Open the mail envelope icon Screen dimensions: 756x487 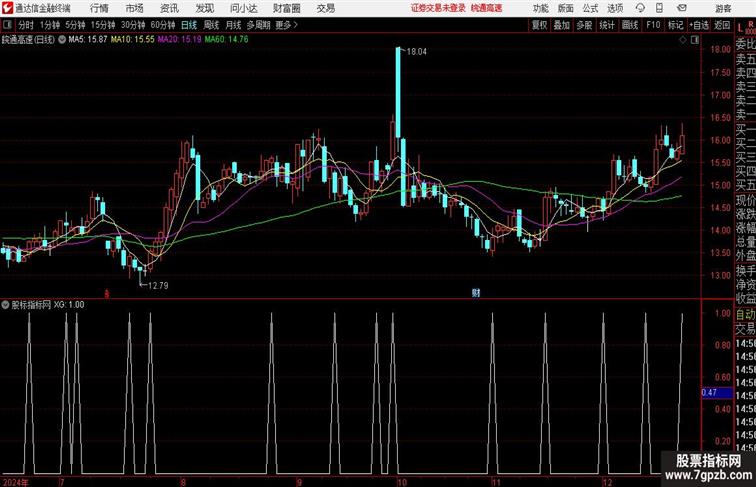point(682,8)
